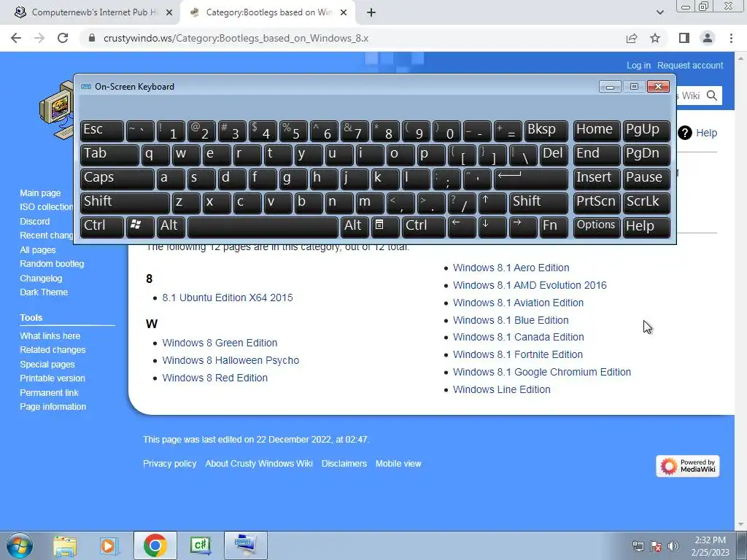The height and width of the screenshot is (560, 747).
Task: Toggle the left Shift key
Action: [x=125, y=203]
